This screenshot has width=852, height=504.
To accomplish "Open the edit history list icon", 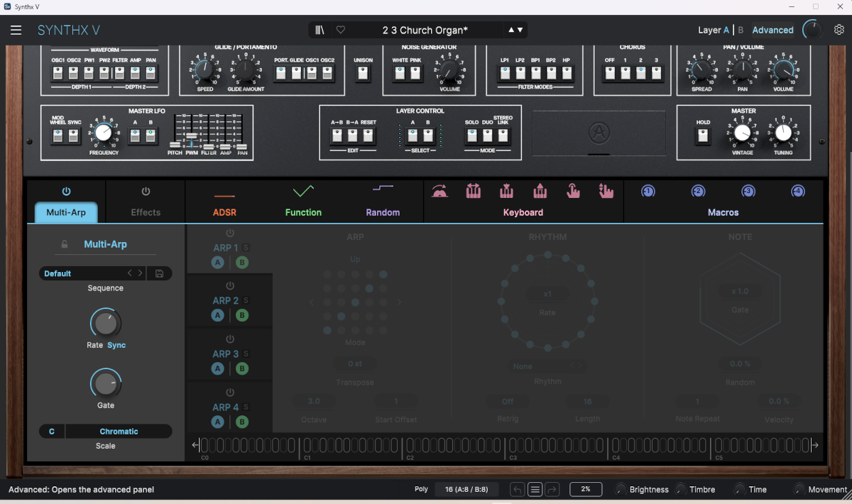I will pos(535,490).
